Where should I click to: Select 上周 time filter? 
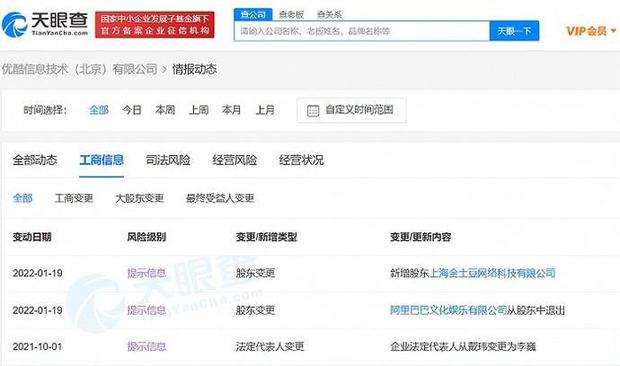198,110
